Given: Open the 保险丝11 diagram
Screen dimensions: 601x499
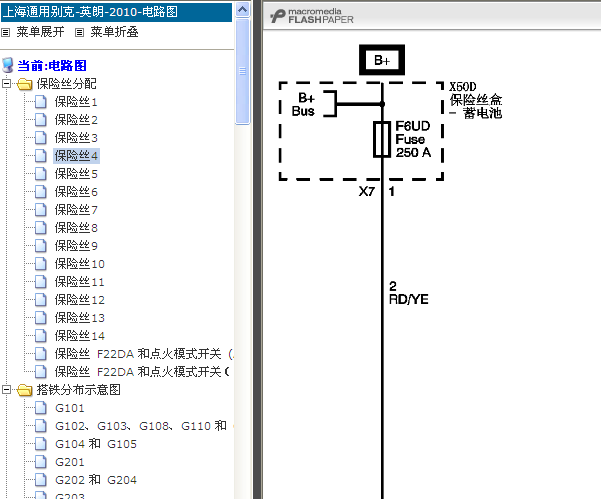Looking at the screenshot, I should tap(79, 282).
